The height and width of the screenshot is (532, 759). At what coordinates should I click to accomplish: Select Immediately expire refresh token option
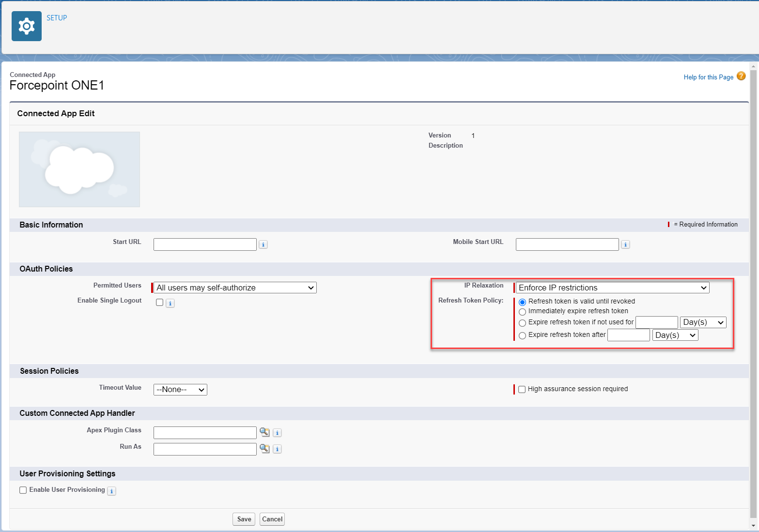tap(522, 312)
